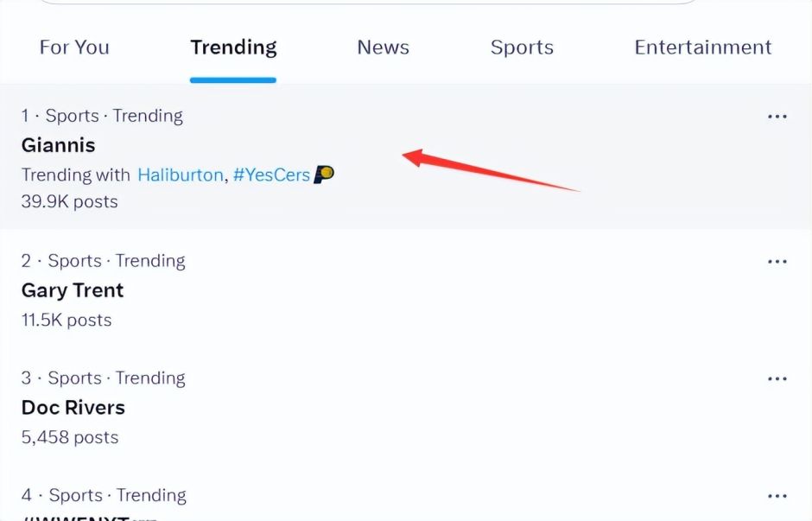Click the "1 · Sports · Trending" label

[102, 116]
